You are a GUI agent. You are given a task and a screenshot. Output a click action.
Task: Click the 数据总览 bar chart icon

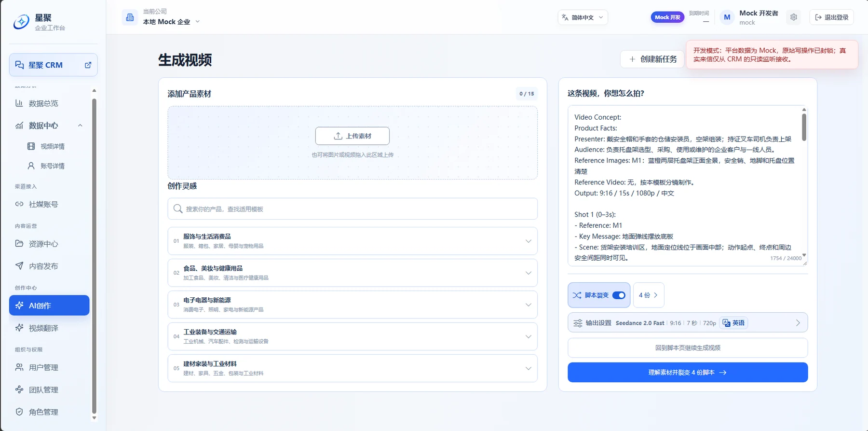(x=19, y=103)
